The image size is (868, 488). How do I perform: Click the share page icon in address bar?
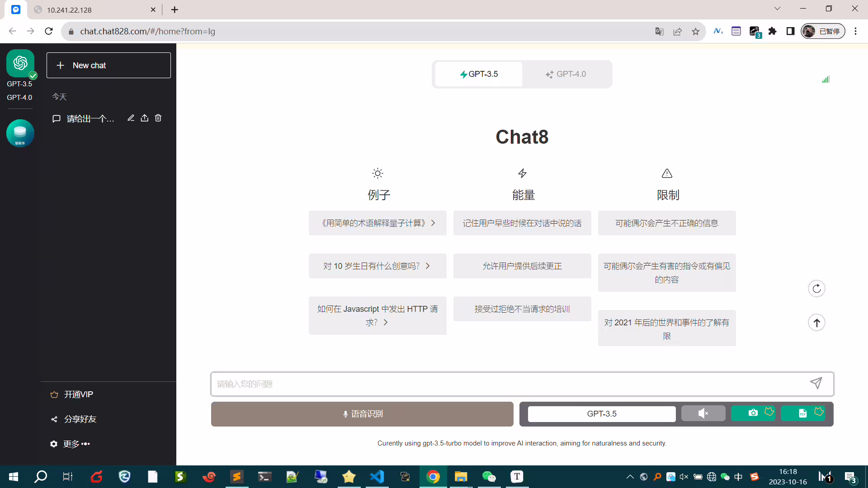coord(677,31)
